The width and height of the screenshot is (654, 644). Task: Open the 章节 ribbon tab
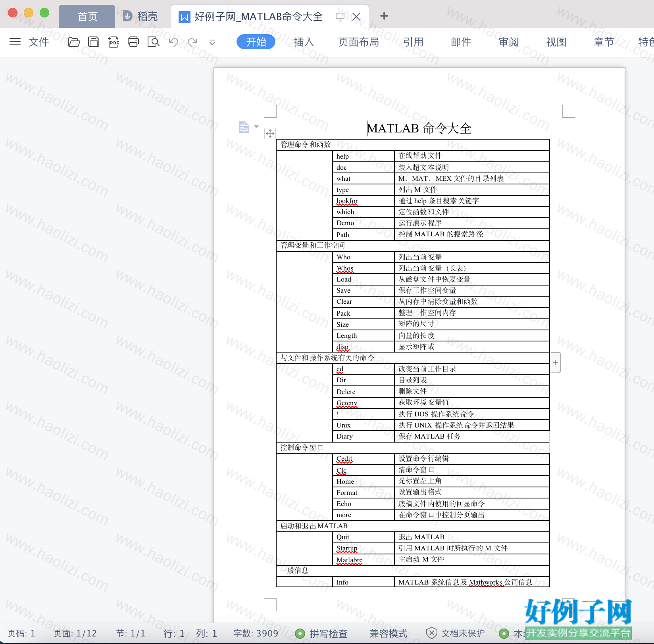coord(604,42)
